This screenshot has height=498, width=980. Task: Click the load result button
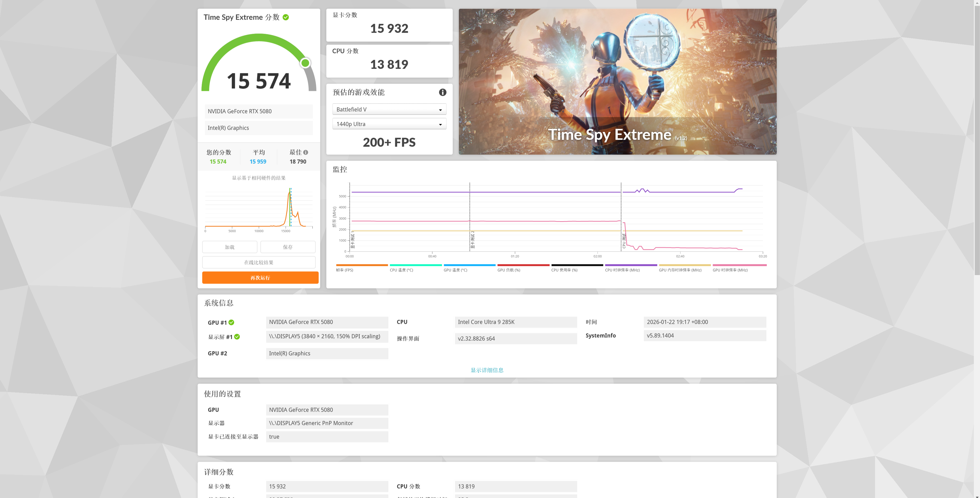pyautogui.click(x=229, y=247)
